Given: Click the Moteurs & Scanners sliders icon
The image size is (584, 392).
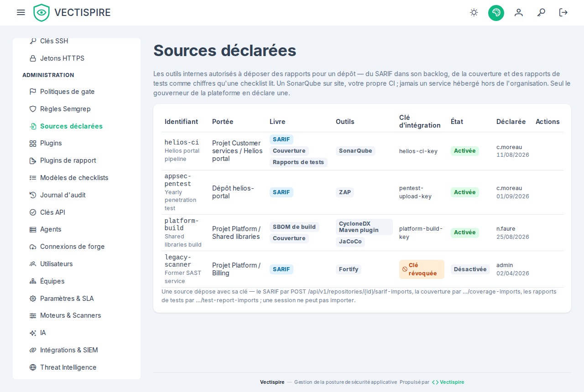Looking at the screenshot, I should point(33,315).
